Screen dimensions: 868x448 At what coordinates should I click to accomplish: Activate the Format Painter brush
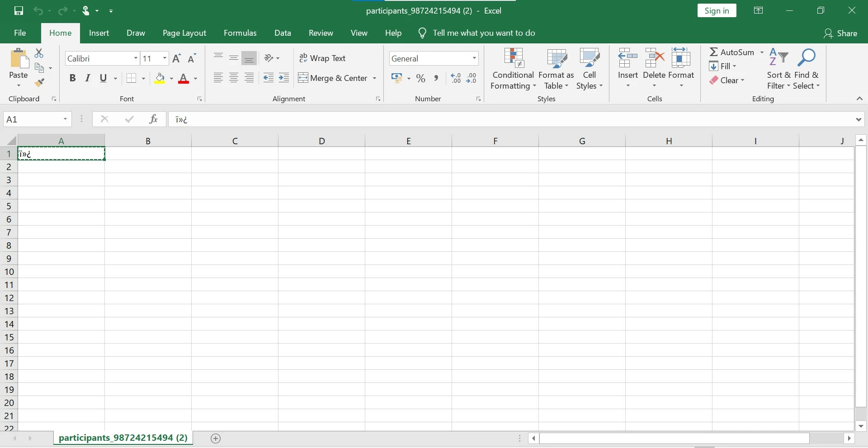[39, 82]
